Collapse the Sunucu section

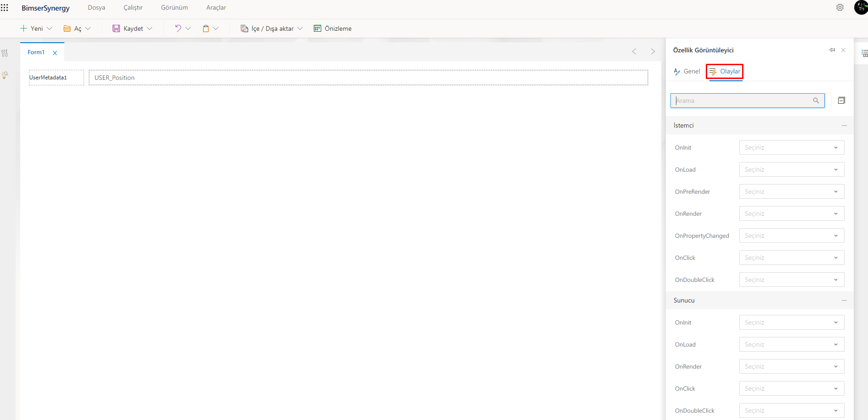[x=844, y=300]
